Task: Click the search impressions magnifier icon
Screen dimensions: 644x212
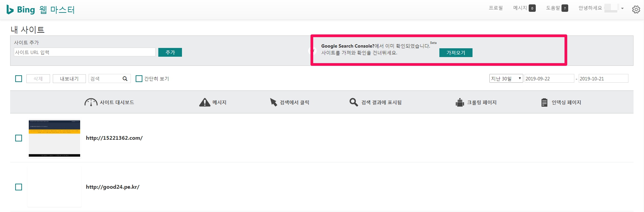Action: [x=353, y=102]
